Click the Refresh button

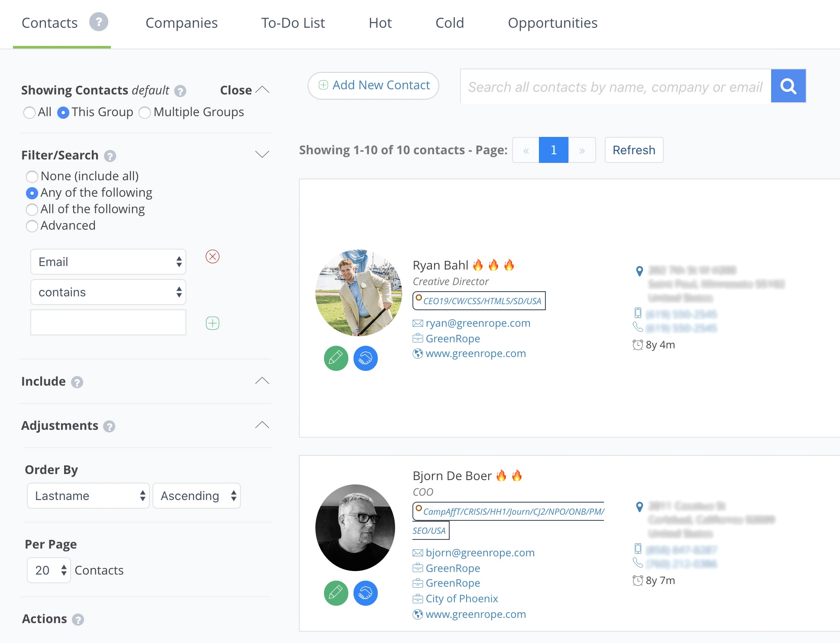click(x=634, y=150)
